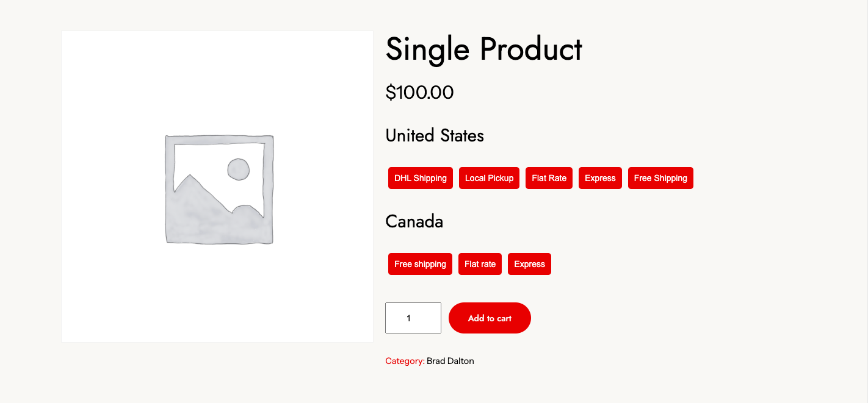Click the United States zone heading
The height and width of the screenshot is (403, 868).
point(435,135)
